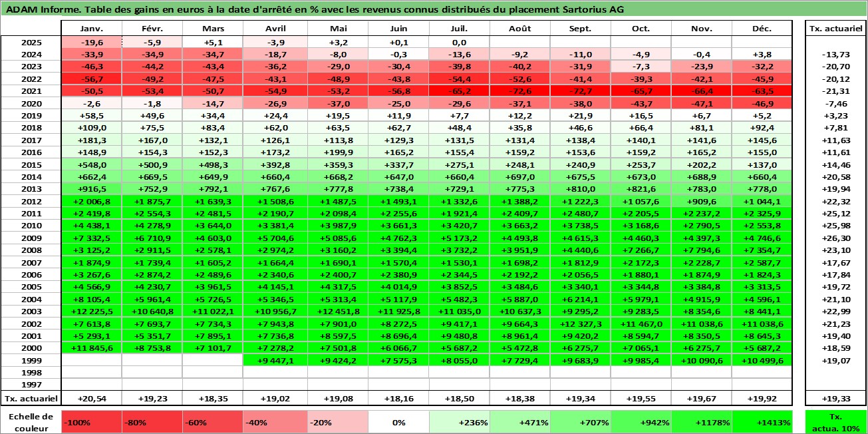The image size is (868, 434).
Task: Select the -60% color scale swatch
Action: coord(212,422)
